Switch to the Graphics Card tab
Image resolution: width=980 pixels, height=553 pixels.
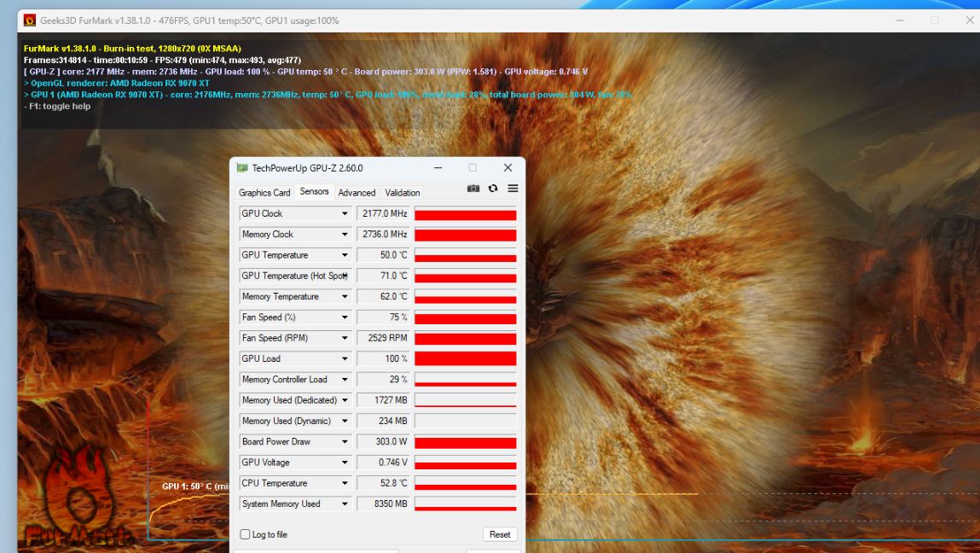click(x=264, y=193)
